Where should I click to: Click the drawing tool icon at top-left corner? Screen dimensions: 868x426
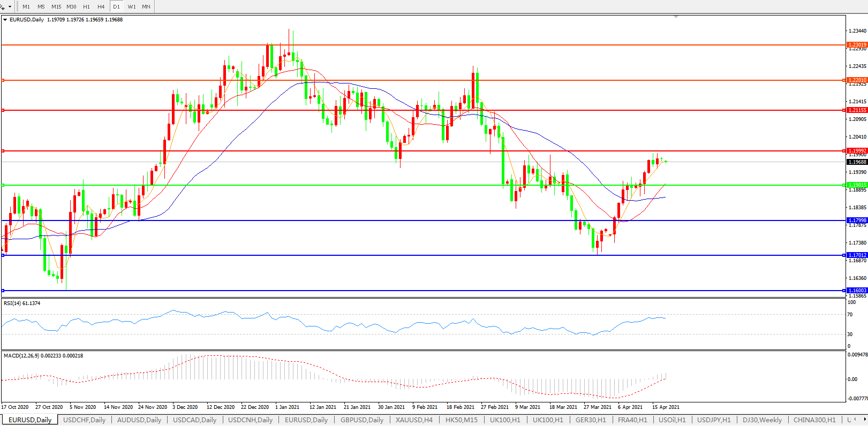click(x=2, y=6)
